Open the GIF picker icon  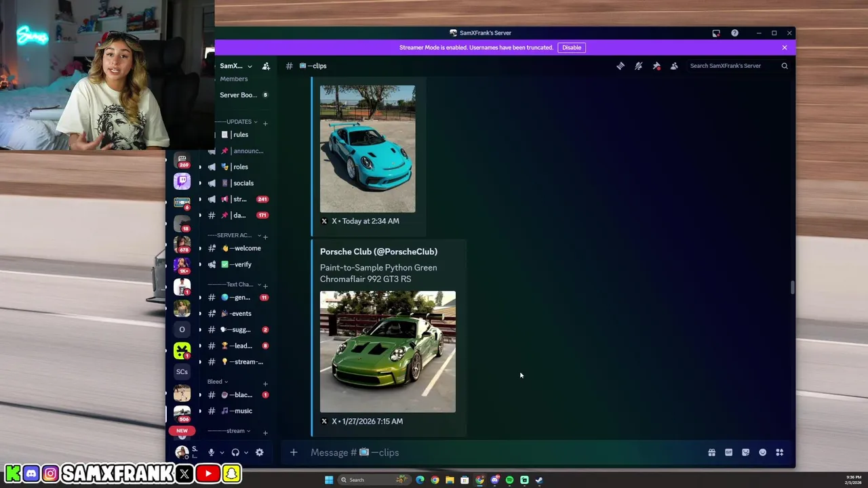click(x=728, y=452)
